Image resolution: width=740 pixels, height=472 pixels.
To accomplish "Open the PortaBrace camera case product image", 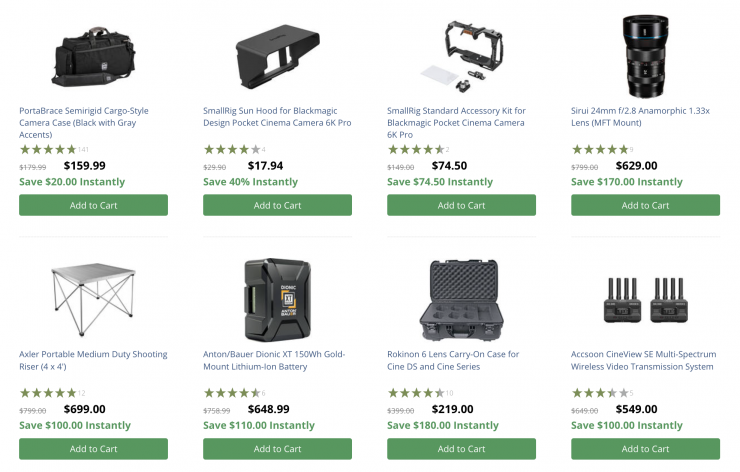I will [93, 57].
